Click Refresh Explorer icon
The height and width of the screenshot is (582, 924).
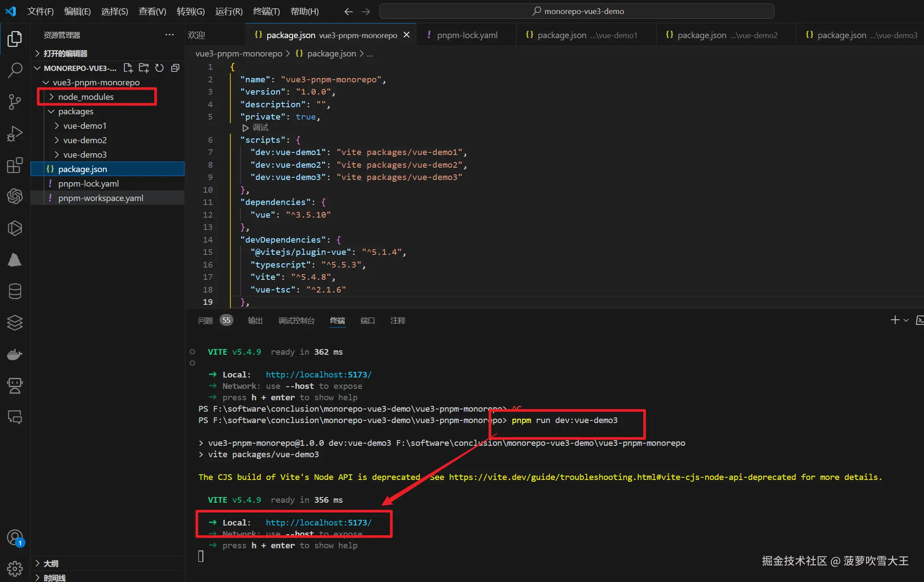click(x=159, y=68)
